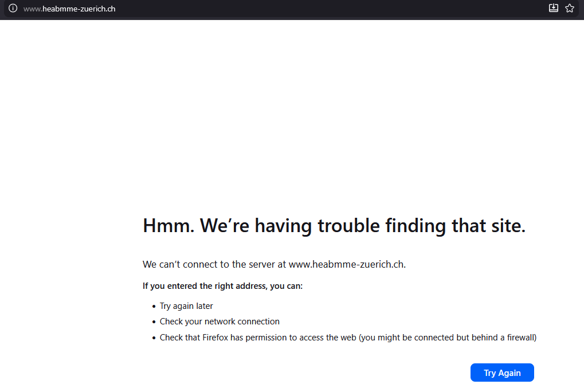Click the bullet before "Check your network connection"
The width and height of the screenshot is (584, 392).
coord(154,322)
